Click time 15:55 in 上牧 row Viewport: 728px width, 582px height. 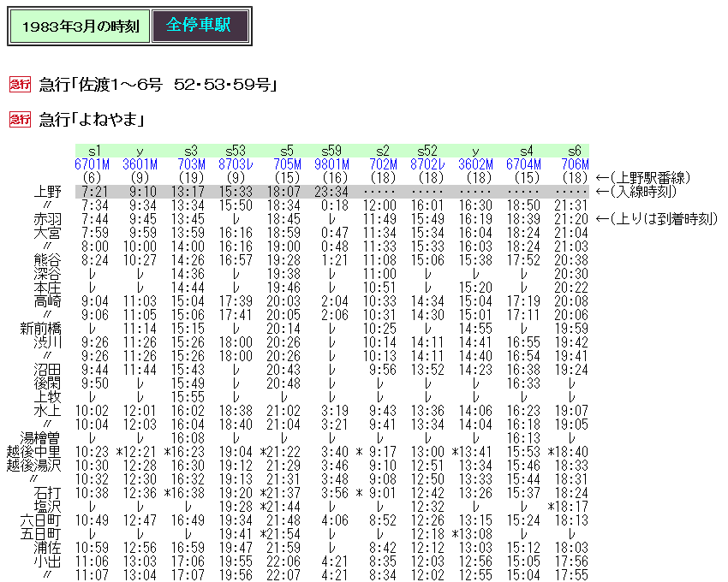click(x=188, y=397)
